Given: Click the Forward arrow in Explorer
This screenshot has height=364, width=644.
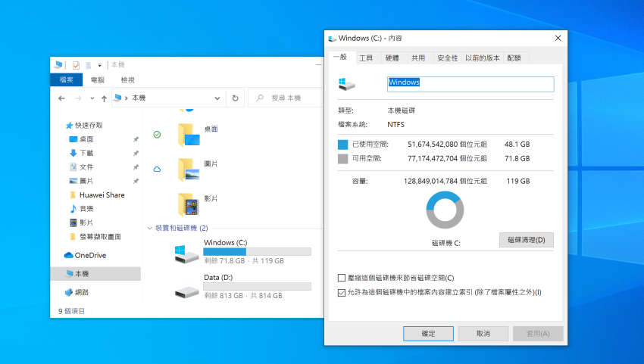Looking at the screenshot, I should click(78, 98).
